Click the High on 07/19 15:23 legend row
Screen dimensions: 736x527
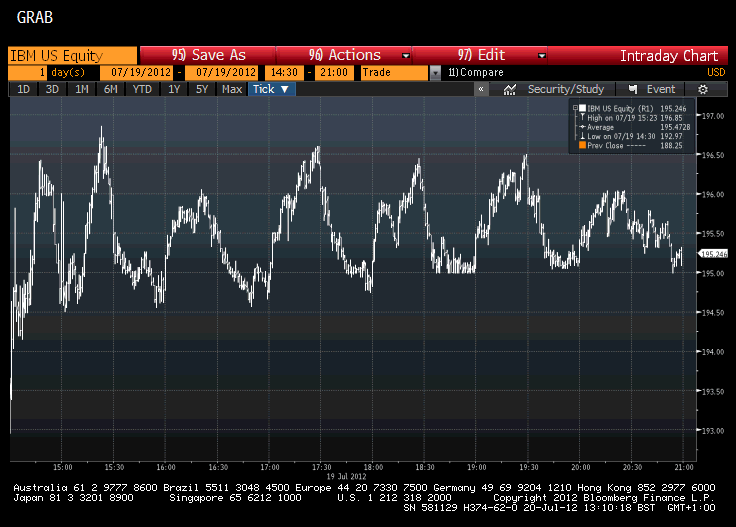tap(631, 118)
